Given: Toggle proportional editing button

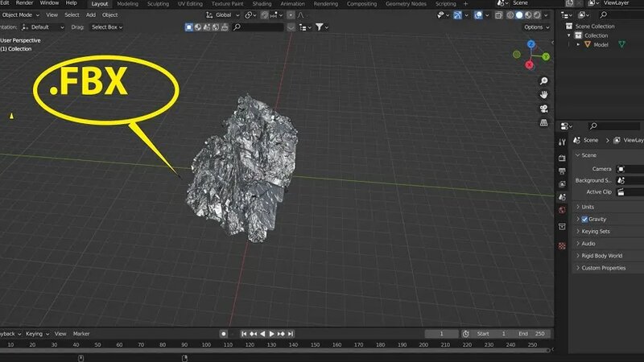Looking at the screenshot, I should point(291,15).
